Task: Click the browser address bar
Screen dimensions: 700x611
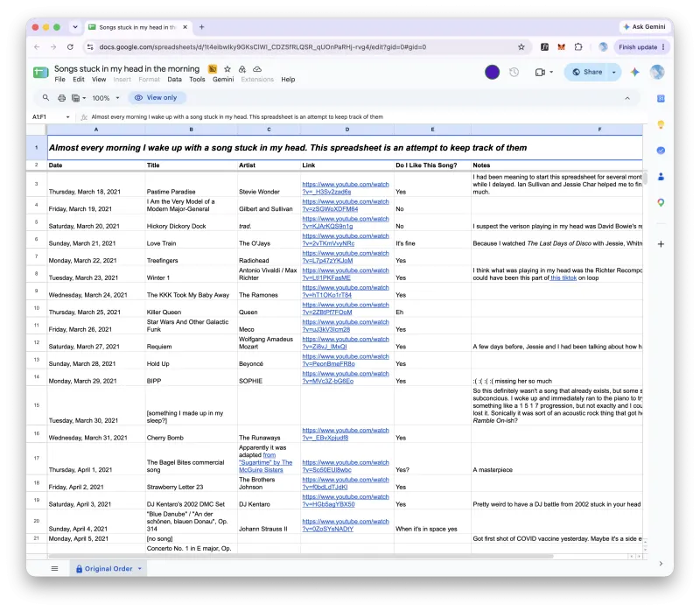Action: (304, 47)
